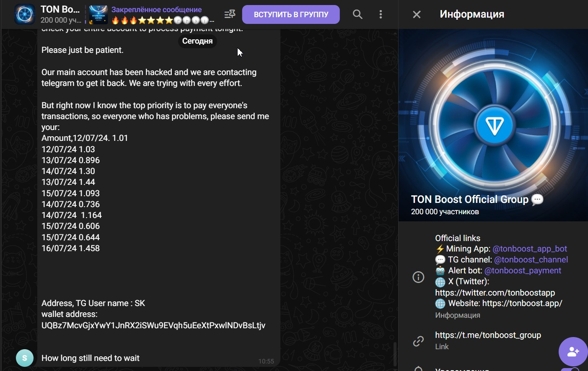Viewport: 588px width, 371px height.
Task: Click the line '13/07/24 0.896'
Action: tap(70, 160)
